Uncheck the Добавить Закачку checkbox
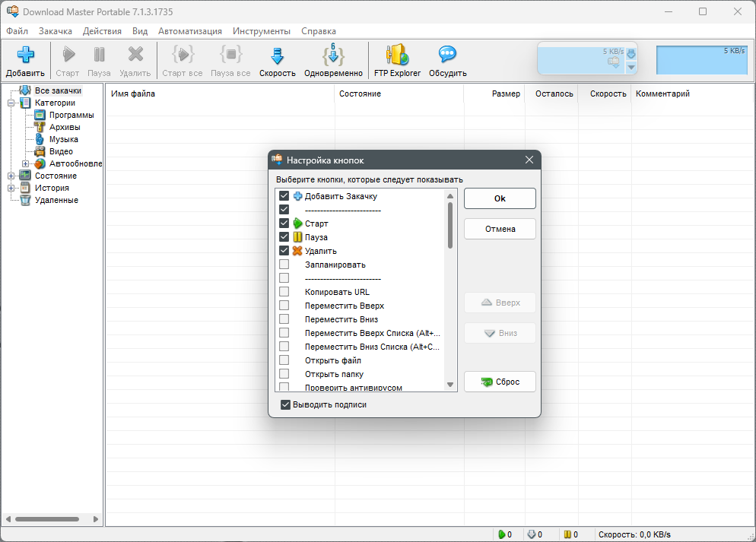This screenshot has width=756, height=542. click(x=284, y=195)
